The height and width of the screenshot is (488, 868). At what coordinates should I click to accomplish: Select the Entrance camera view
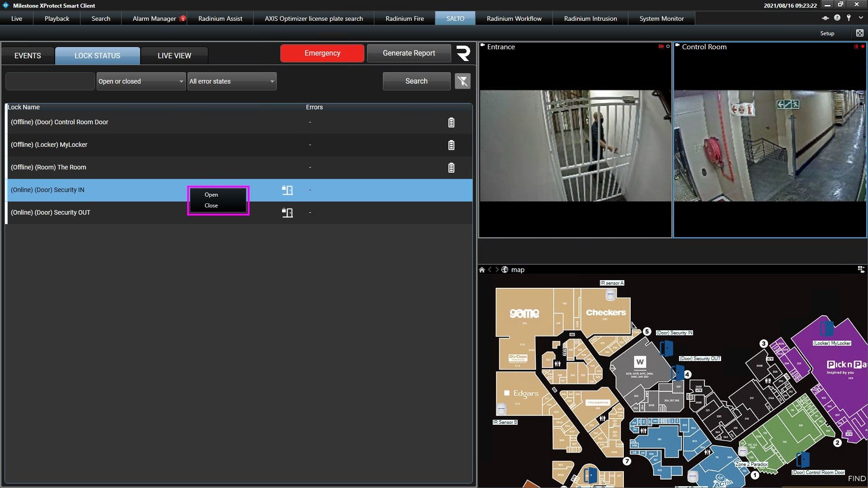(576, 140)
